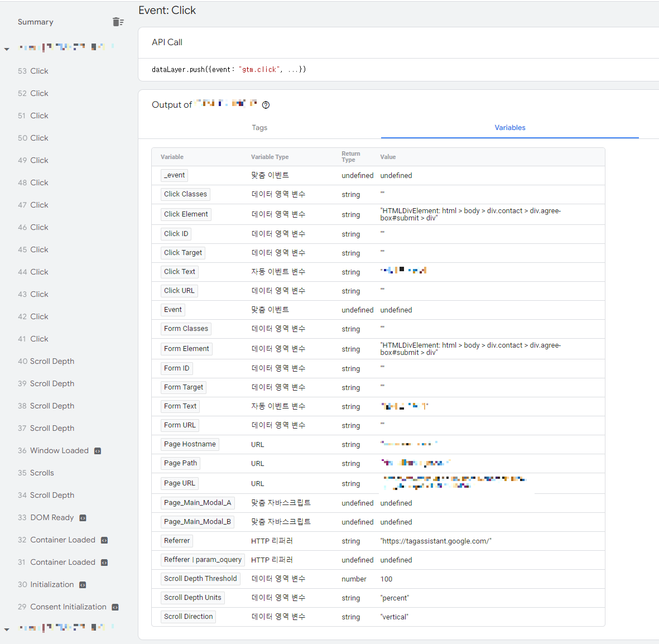Open the Click Target variable chip

click(183, 253)
